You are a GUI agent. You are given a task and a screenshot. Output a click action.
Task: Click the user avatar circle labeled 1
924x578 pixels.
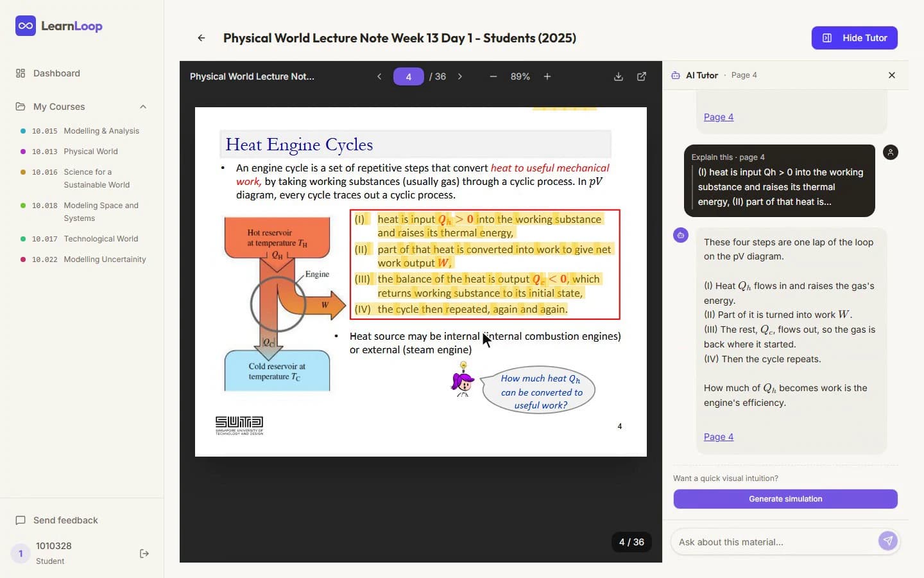click(21, 554)
